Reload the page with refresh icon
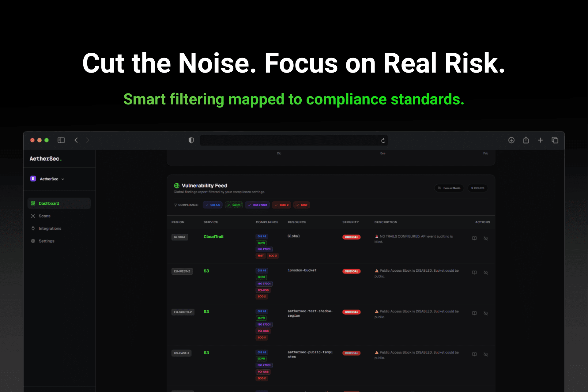This screenshot has width=588, height=392. coord(383,141)
